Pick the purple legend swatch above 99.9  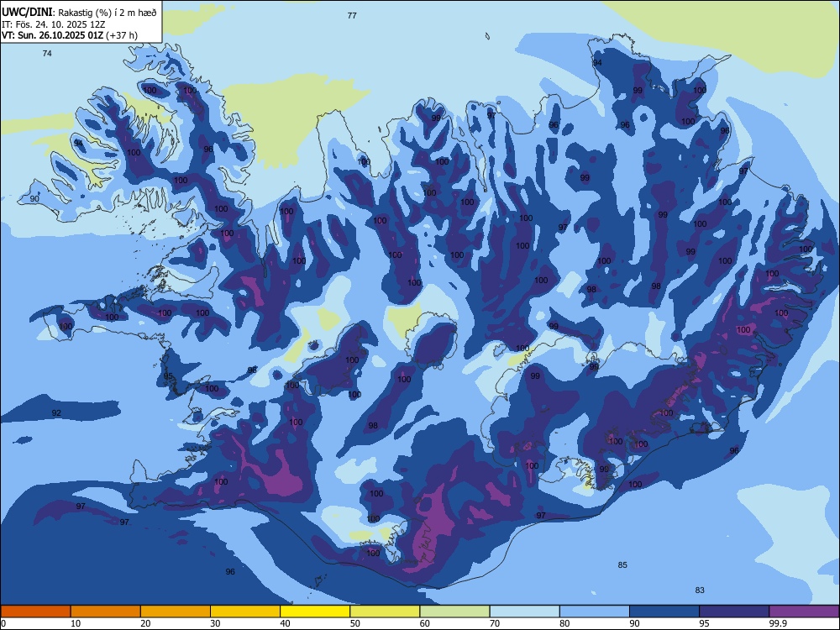804,612
